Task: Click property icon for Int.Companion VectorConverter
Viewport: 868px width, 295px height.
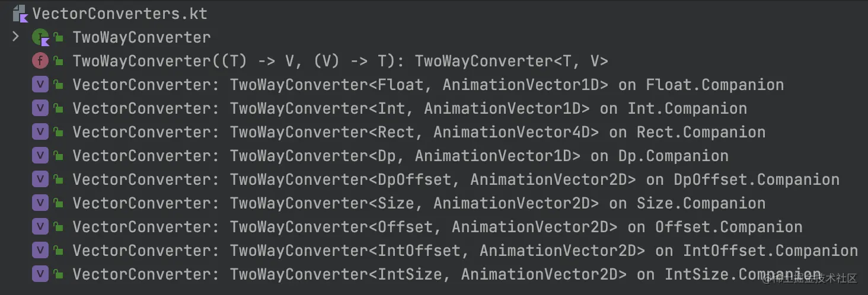Action: (40, 108)
